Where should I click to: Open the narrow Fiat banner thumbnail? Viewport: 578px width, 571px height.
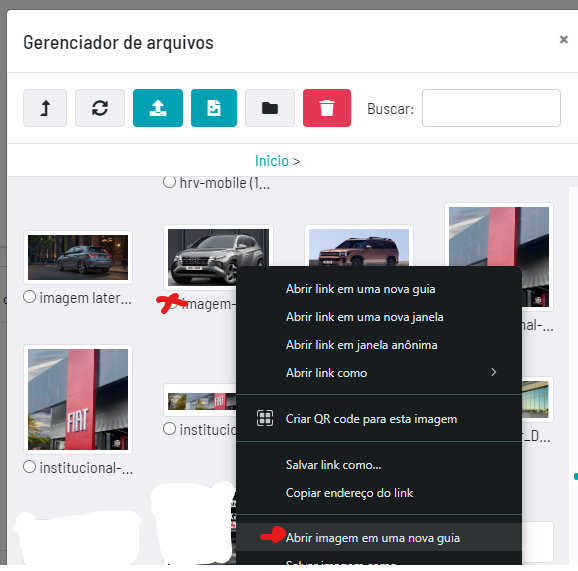[201, 401]
